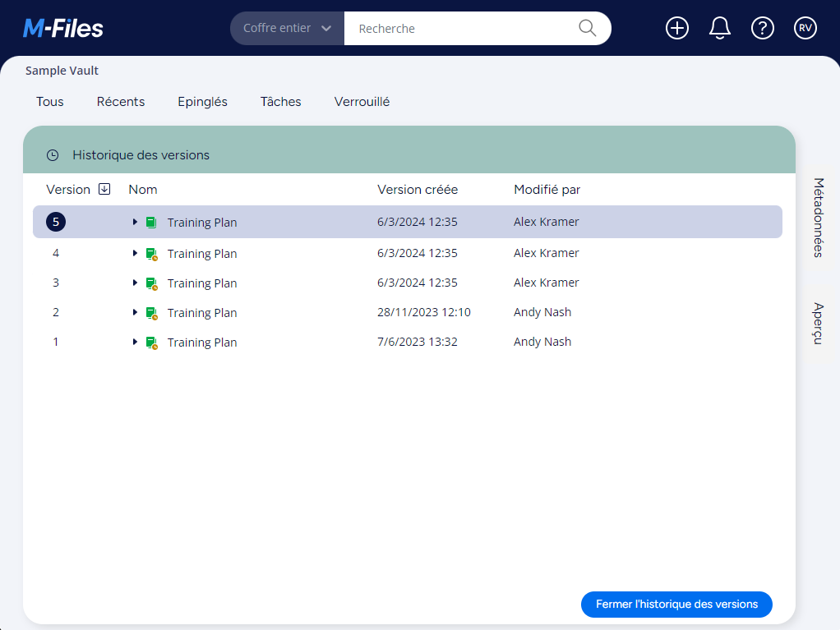Image resolution: width=840 pixels, height=630 pixels.
Task: Open the Coffre entier scope dropdown
Action: coord(287,28)
